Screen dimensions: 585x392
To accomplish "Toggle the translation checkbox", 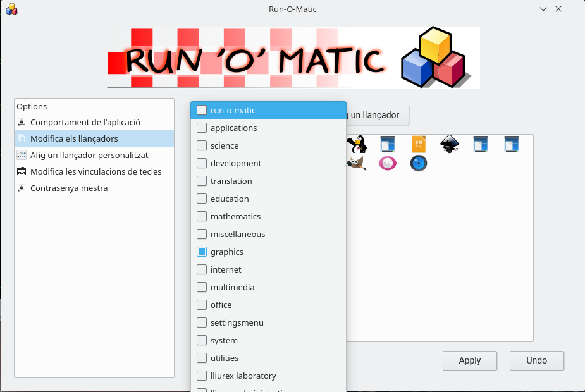I will (202, 181).
